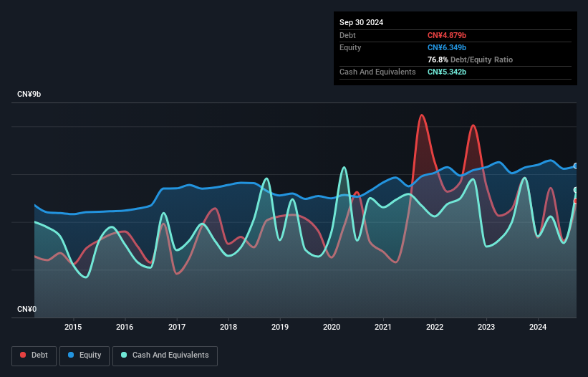Image resolution: width=588 pixels, height=377 pixels.
Task: Click the 2023 x-axis label
Action: pyautogui.click(x=486, y=327)
